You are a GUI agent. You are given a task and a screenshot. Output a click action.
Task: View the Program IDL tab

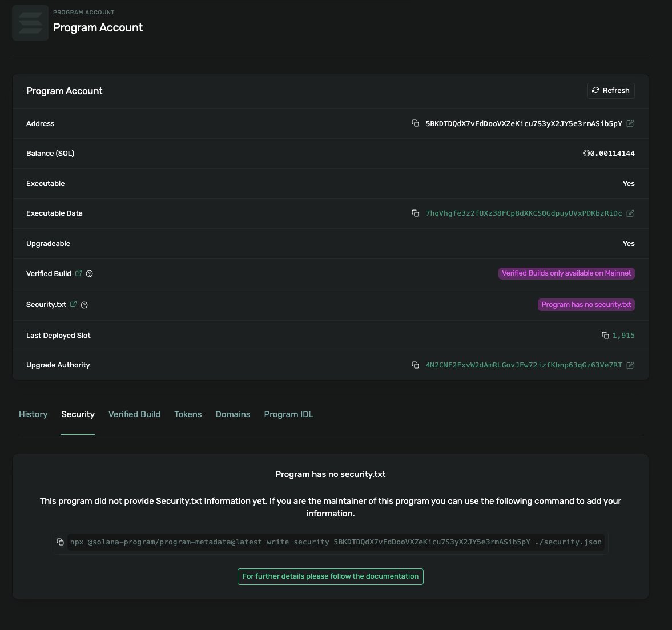[x=288, y=414]
